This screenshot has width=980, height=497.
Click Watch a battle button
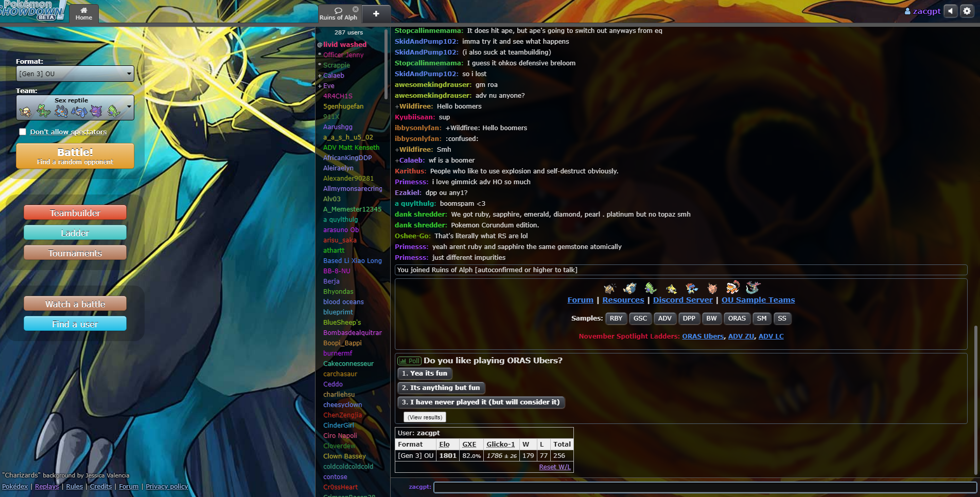pos(75,304)
